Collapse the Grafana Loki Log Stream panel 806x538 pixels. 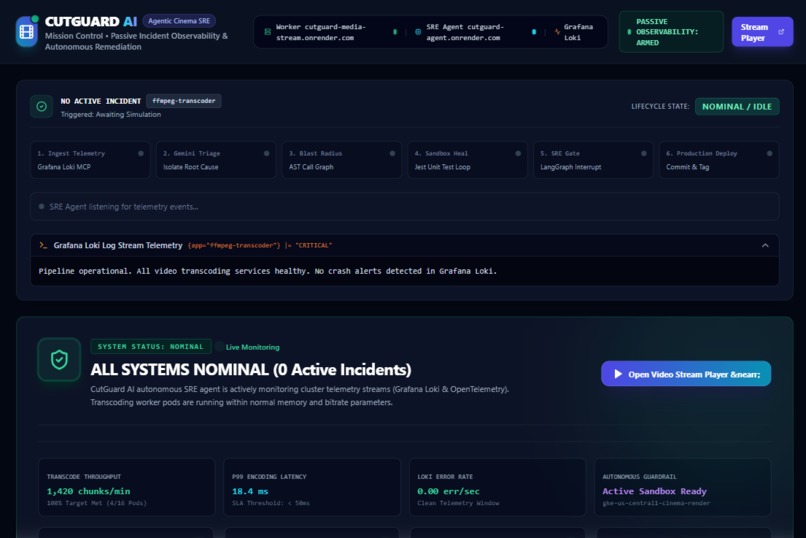pyautogui.click(x=765, y=245)
